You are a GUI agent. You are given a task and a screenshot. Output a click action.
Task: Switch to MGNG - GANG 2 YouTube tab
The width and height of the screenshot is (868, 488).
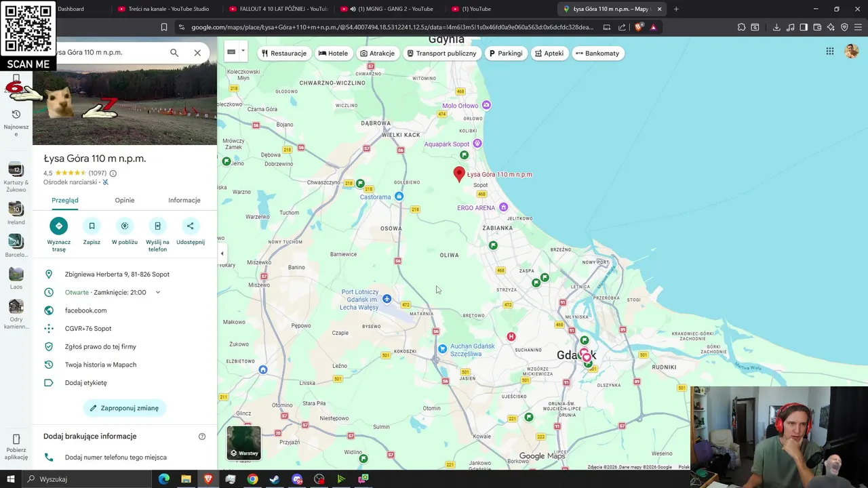pyautogui.click(x=390, y=9)
